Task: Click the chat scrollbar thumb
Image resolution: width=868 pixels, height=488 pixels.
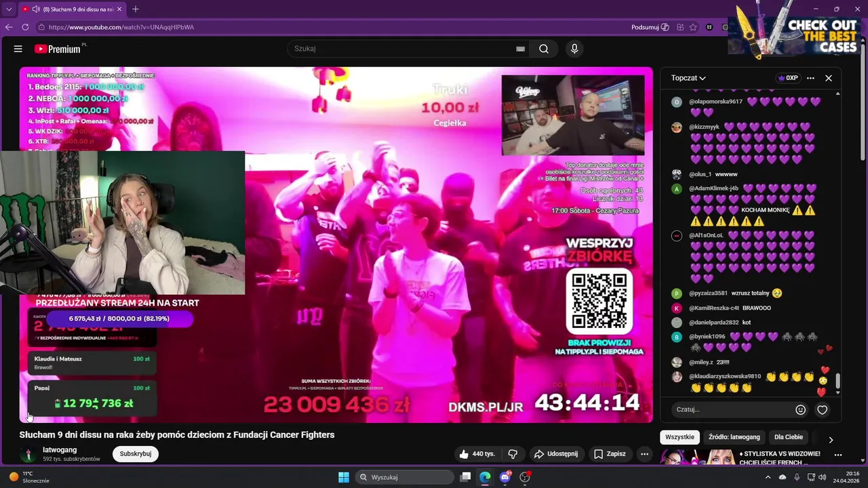Action: (838, 381)
